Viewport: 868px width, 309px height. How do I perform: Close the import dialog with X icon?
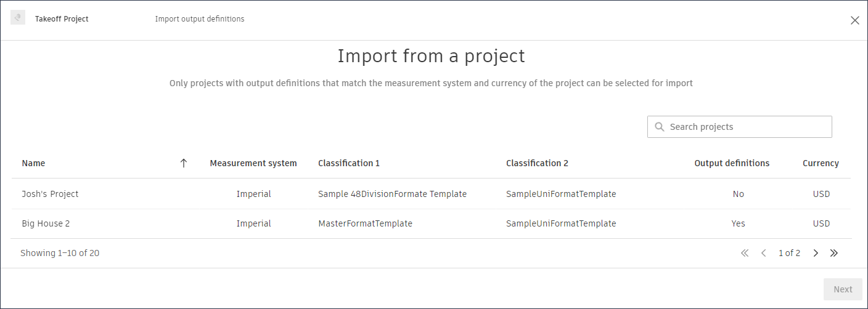tap(854, 20)
